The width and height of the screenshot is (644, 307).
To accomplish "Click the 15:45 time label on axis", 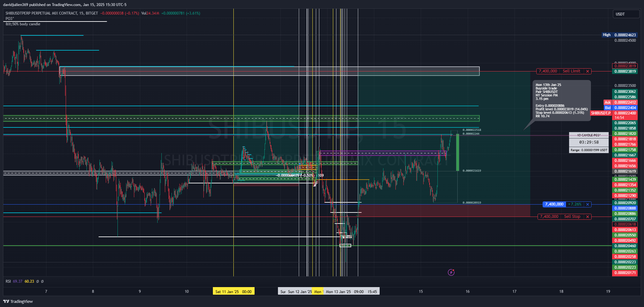I will [x=372, y=292].
